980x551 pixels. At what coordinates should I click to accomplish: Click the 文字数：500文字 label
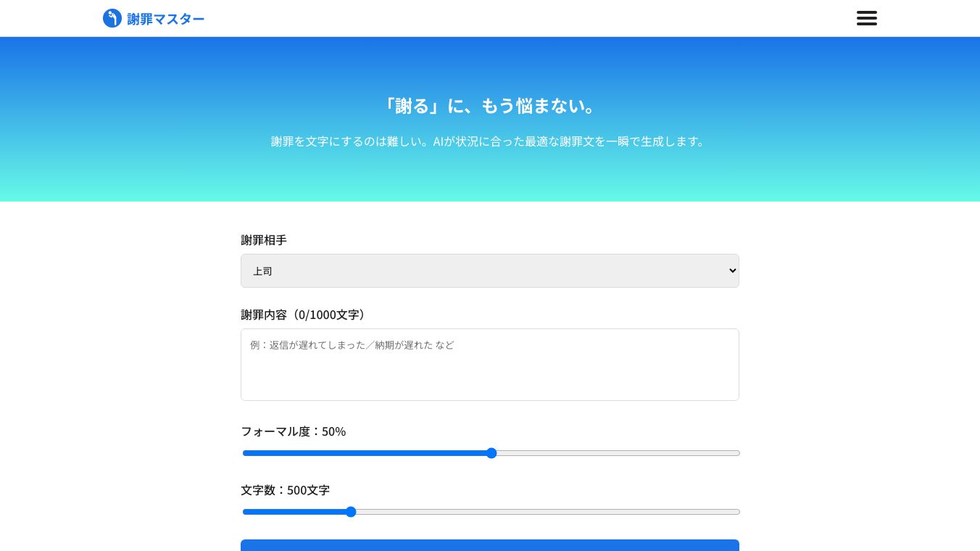(285, 490)
